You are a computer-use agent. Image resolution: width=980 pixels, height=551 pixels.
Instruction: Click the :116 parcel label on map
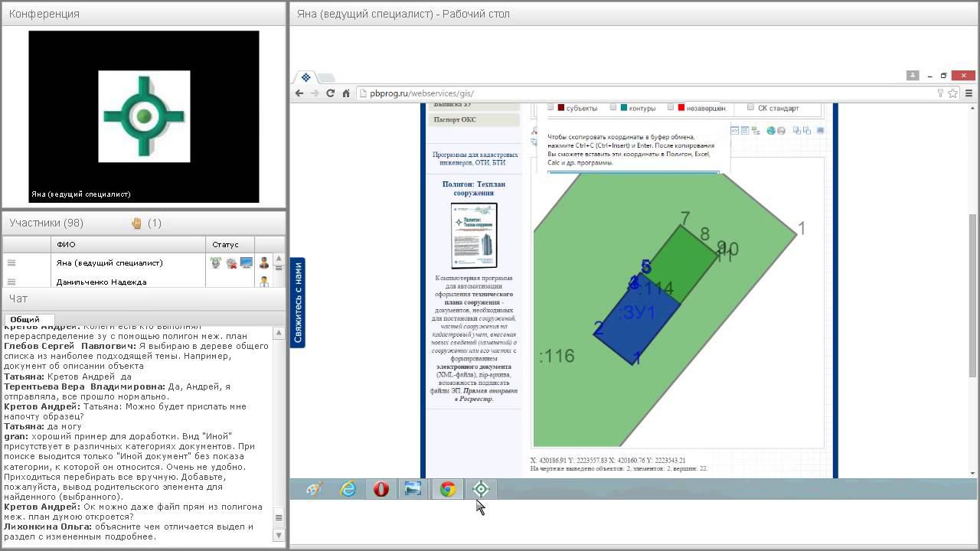pos(557,356)
